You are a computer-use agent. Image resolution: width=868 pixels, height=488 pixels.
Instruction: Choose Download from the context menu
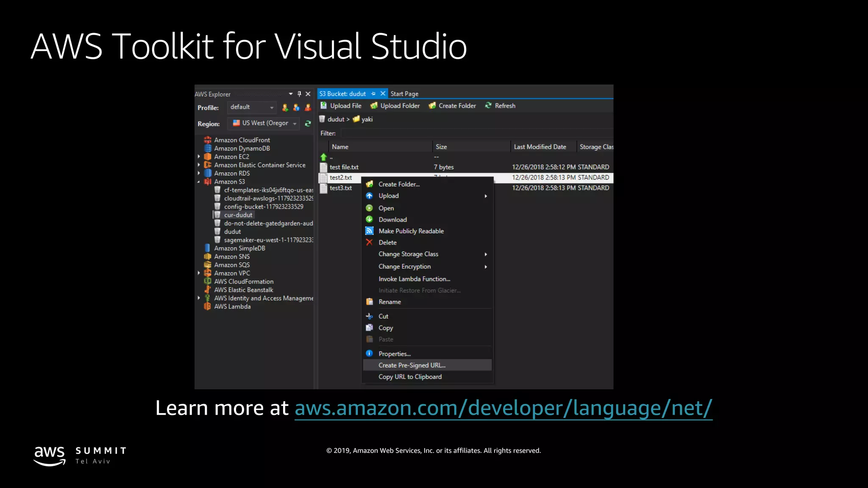point(428,219)
